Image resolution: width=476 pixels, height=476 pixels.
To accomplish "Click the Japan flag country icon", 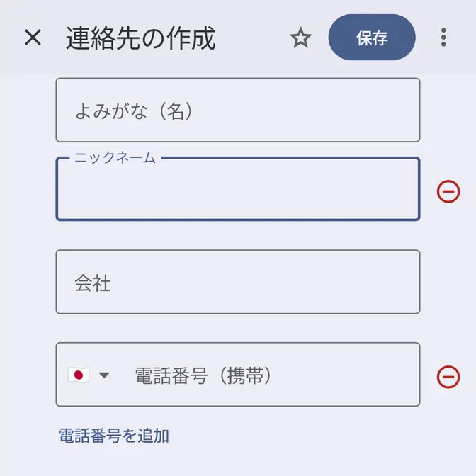I will [79, 375].
